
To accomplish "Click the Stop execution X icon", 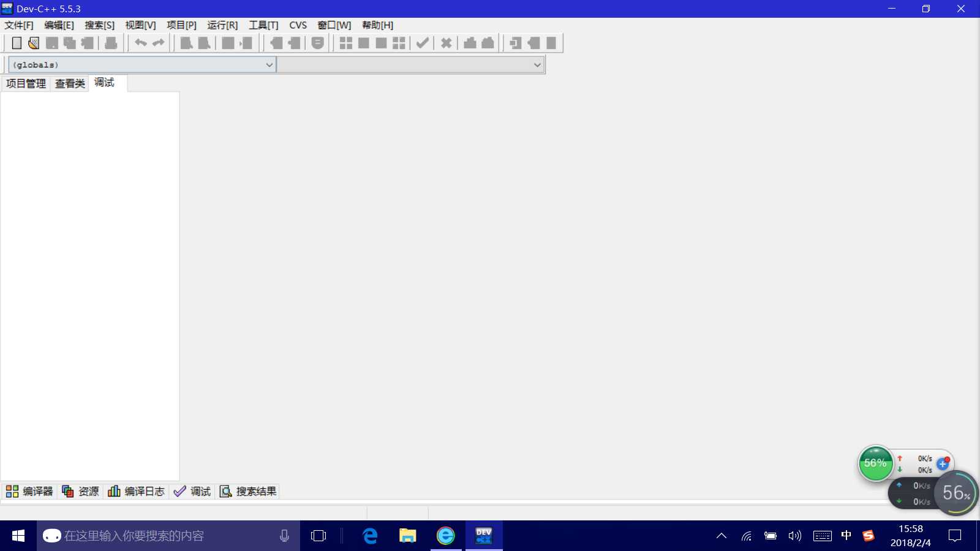I will point(447,43).
